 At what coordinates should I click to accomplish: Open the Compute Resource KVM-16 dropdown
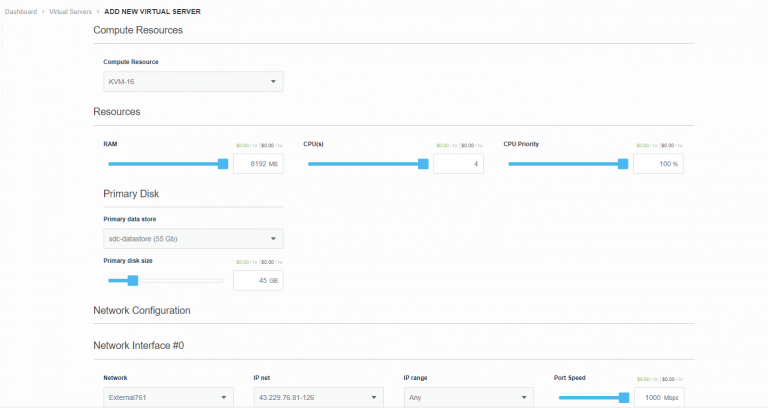(x=193, y=82)
